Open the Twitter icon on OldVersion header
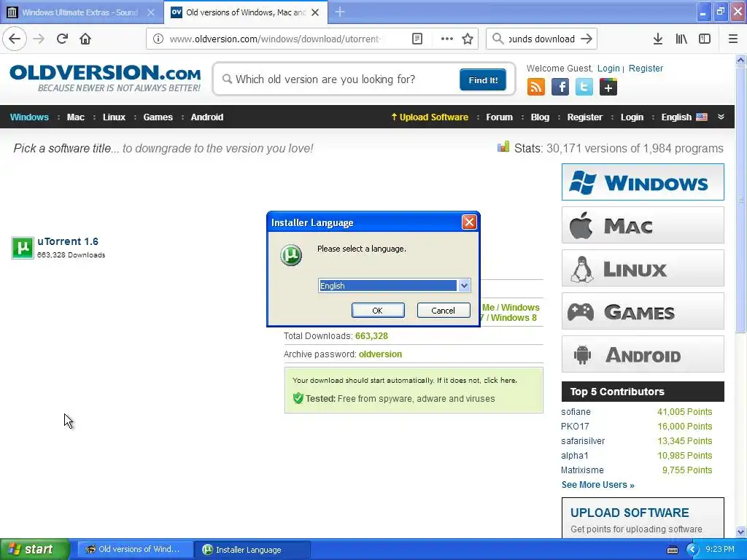Screen dimensions: 747x560 [x=584, y=87]
